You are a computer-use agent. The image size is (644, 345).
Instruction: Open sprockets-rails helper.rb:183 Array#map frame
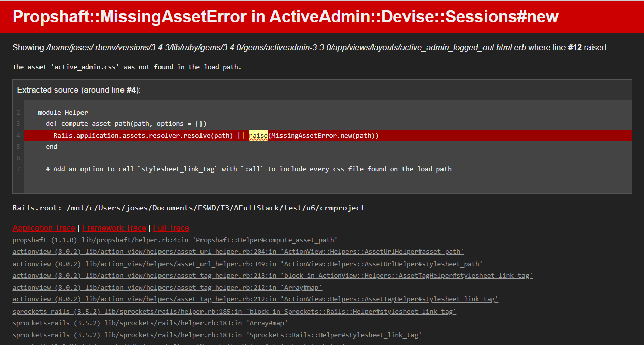point(150,323)
